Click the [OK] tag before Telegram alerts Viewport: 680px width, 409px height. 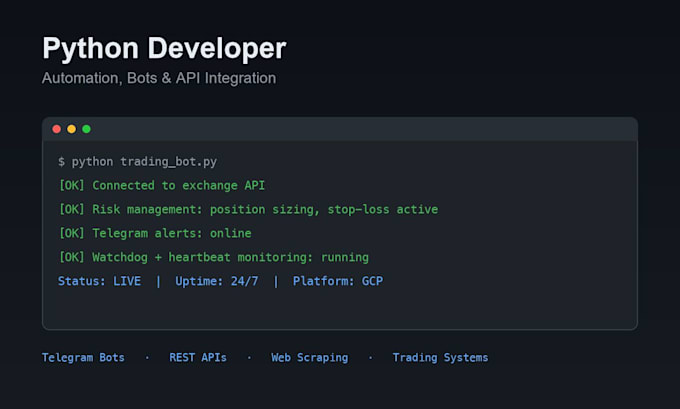point(72,233)
